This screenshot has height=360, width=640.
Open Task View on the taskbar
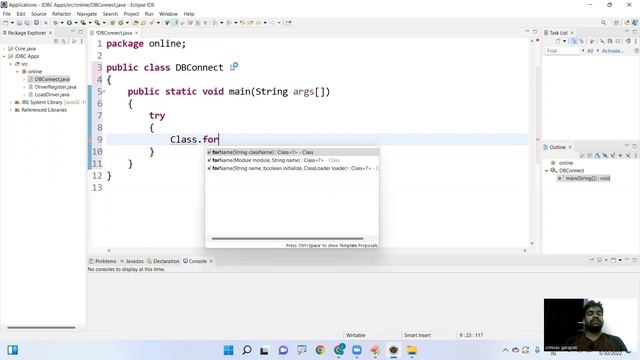(x=264, y=350)
